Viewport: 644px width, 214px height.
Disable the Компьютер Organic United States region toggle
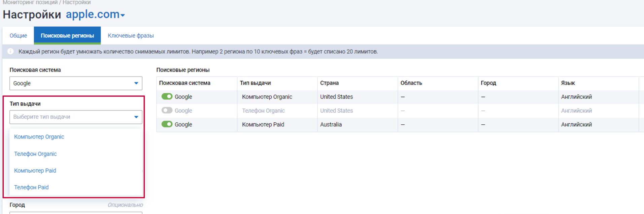(167, 97)
